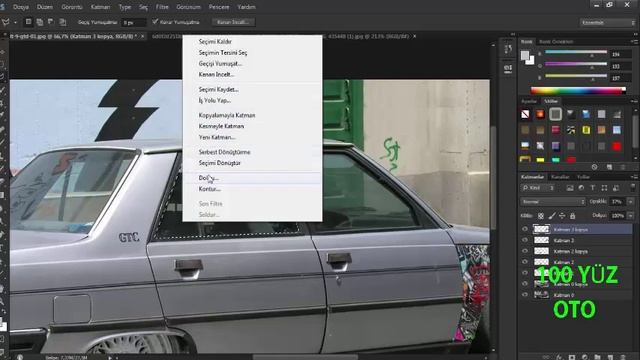The height and width of the screenshot is (360, 640).
Task: Open the collapsed History panel icon
Action: tap(508, 49)
